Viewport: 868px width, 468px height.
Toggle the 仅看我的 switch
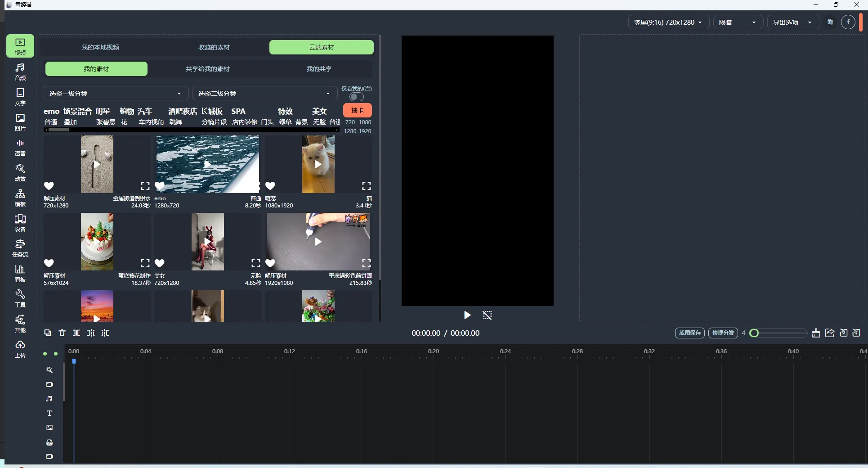356,97
